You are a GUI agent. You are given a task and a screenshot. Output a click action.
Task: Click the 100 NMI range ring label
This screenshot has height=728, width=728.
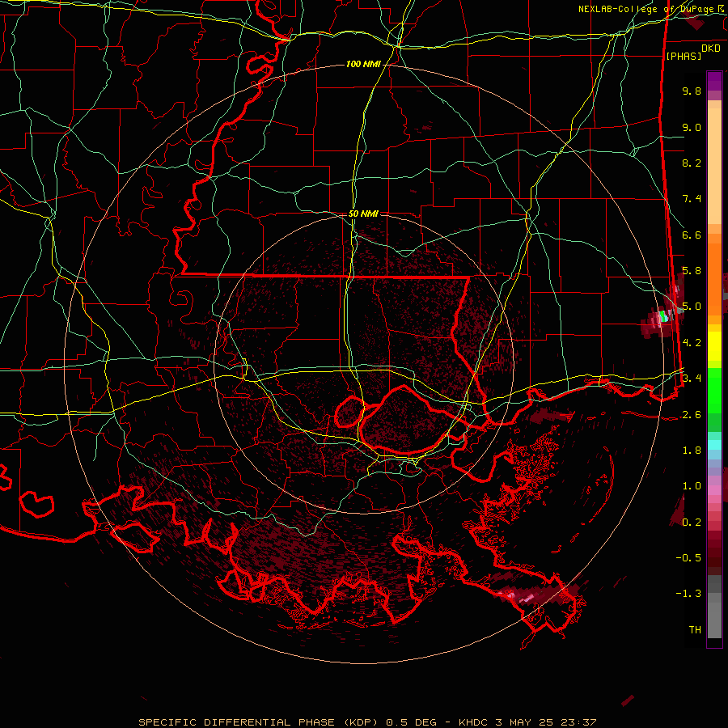363,64
